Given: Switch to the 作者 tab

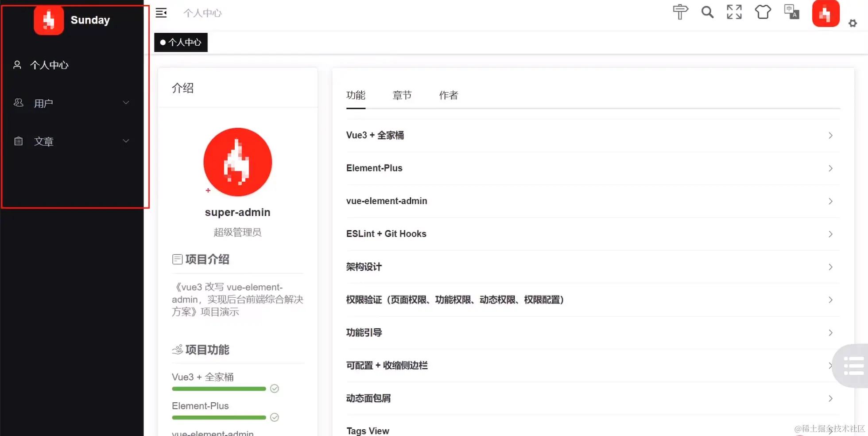Looking at the screenshot, I should (x=449, y=95).
